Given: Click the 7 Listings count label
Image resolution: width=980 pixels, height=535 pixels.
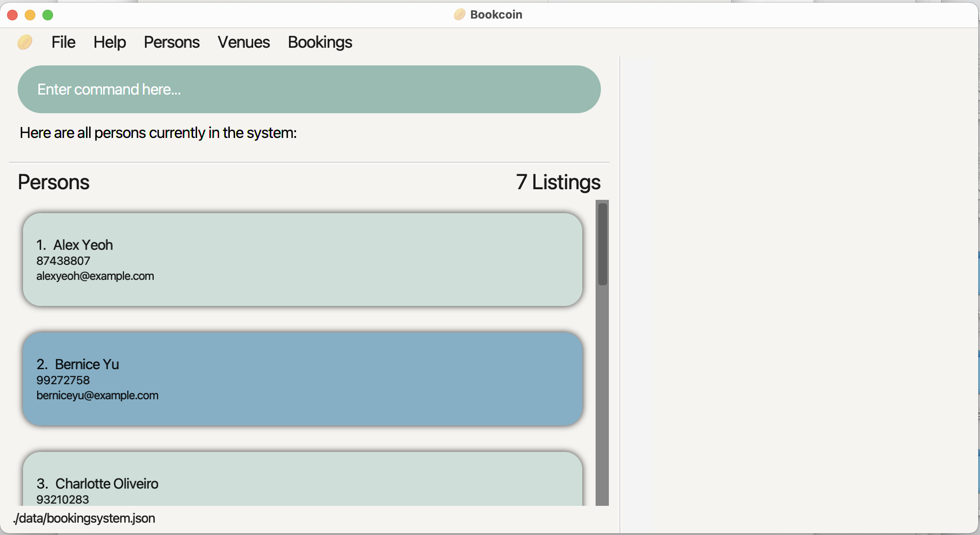Looking at the screenshot, I should pos(558,182).
